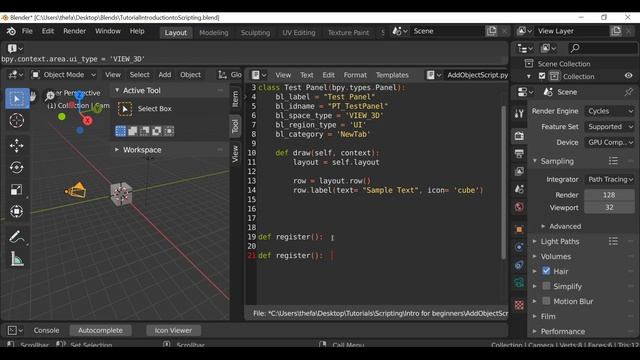Click the Blender logo menu icon
This screenshot has width=640, height=360.
tap(11, 31)
